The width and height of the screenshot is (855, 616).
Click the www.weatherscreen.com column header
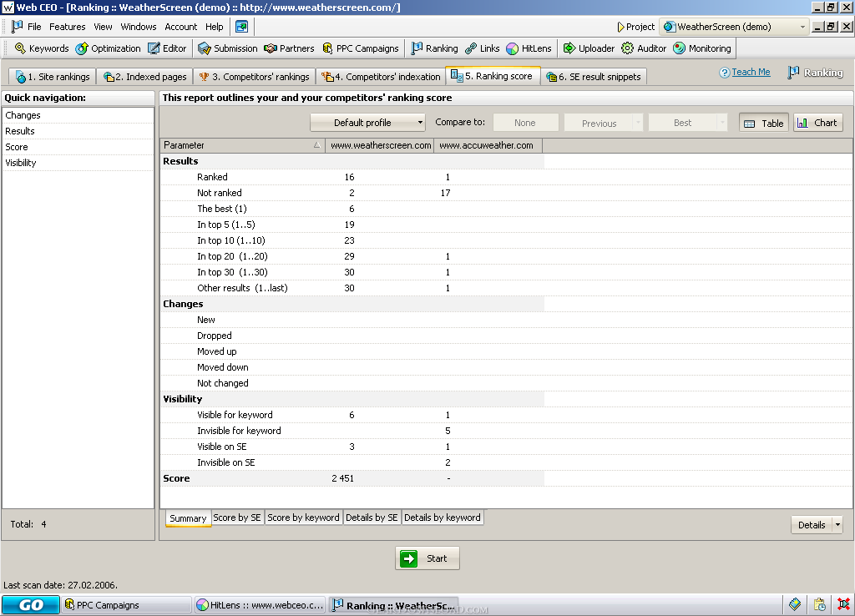coord(381,145)
